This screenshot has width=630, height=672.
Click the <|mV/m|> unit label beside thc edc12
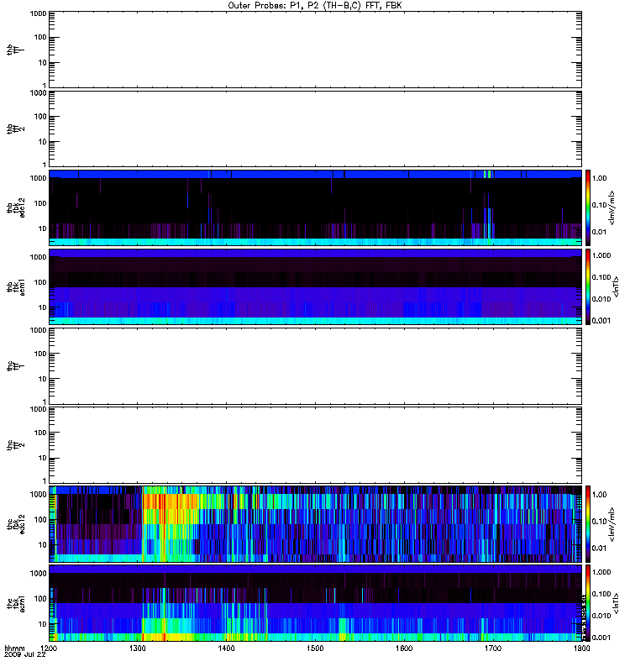[612, 524]
